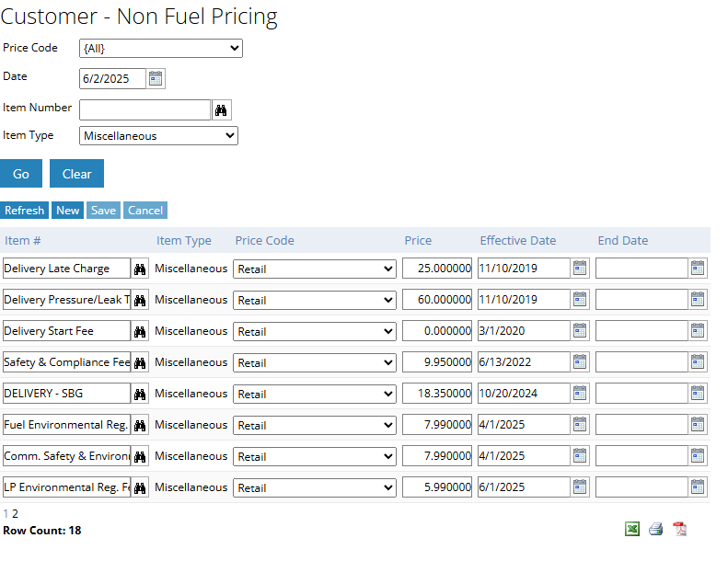Look up item for Delivery Late Charge row

(140, 269)
